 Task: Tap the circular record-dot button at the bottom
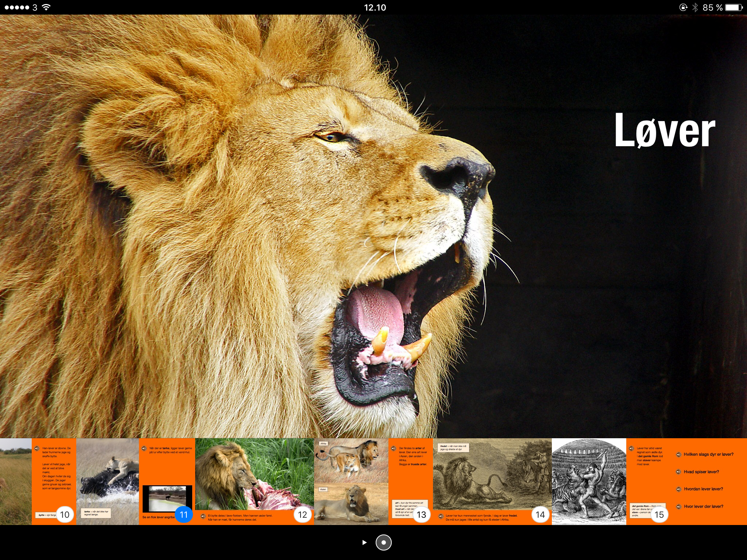pos(383,542)
